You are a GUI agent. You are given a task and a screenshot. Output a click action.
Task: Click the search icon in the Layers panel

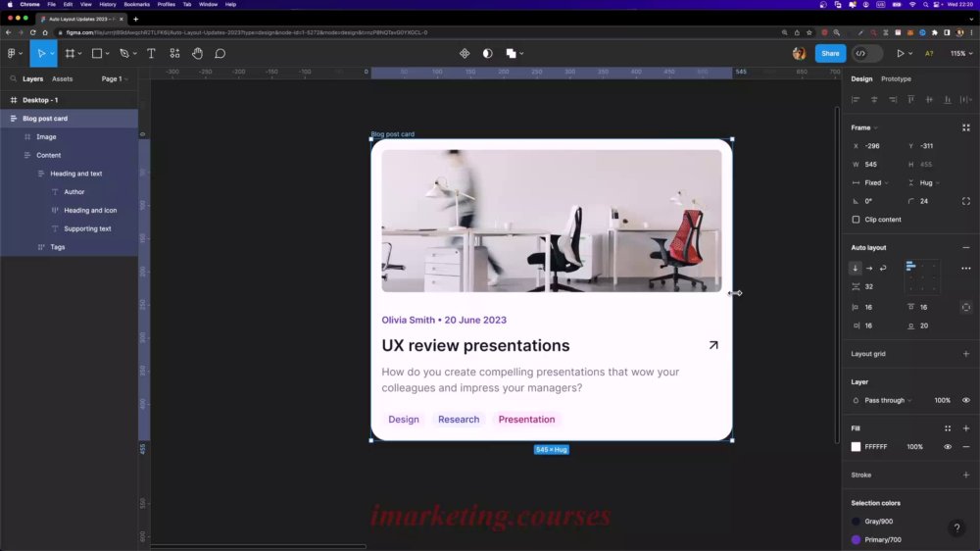pos(13,78)
